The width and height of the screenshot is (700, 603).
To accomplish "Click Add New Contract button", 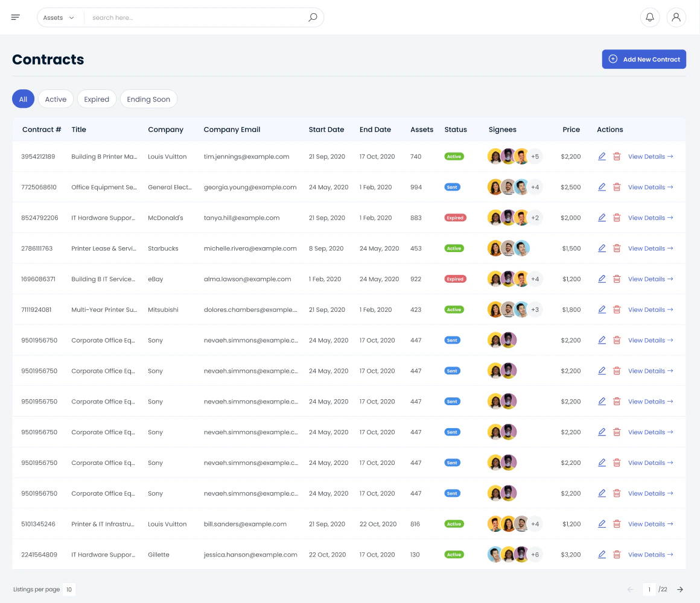I will pyautogui.click(x=644, y=59).
